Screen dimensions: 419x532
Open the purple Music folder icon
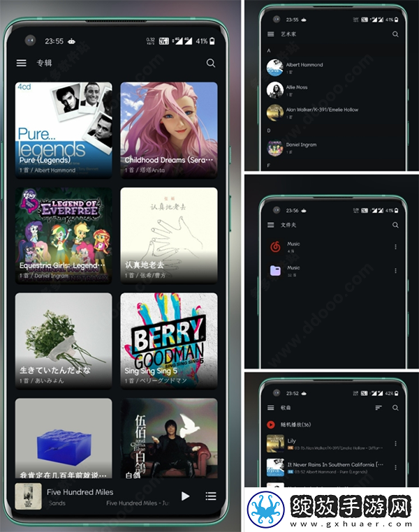(x=275, y=271)
